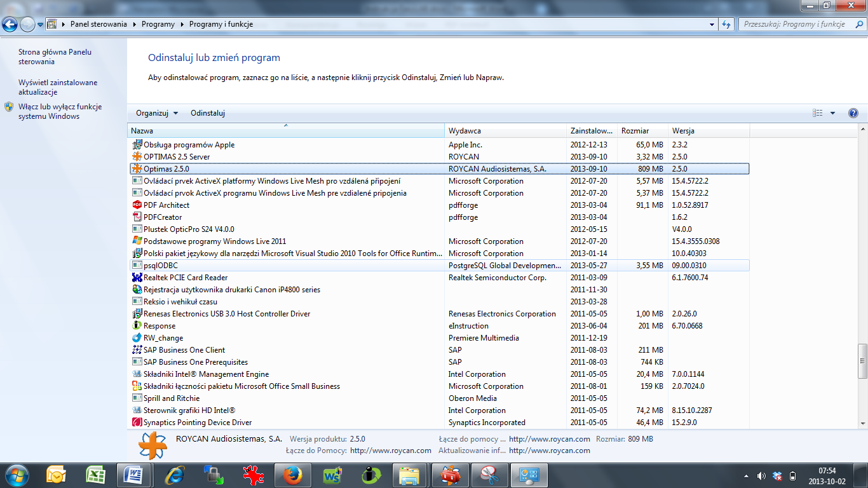Viewport: 868px width, 488px height.
Task: Select Ovládací prvek ActiveX platformy row
Action: pos(439,181)
